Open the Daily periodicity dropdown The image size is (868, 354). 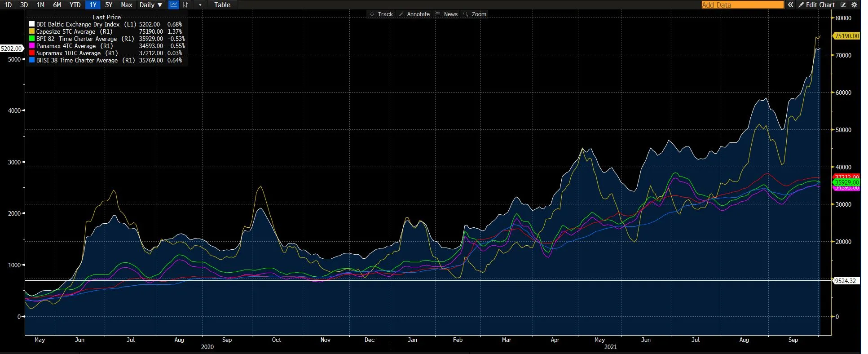tap(151, 5)
